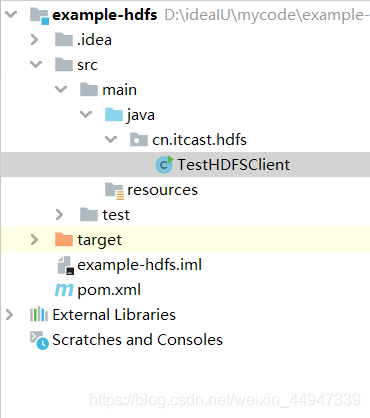Click the blue java source folder icon
The width and height of the screenshot is (370, 418).
(114, 114)
